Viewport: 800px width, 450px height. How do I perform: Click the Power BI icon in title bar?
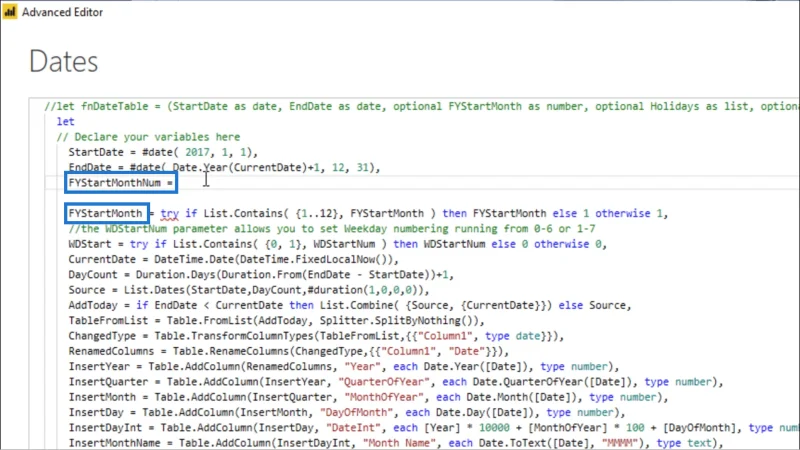click(10, 12)
